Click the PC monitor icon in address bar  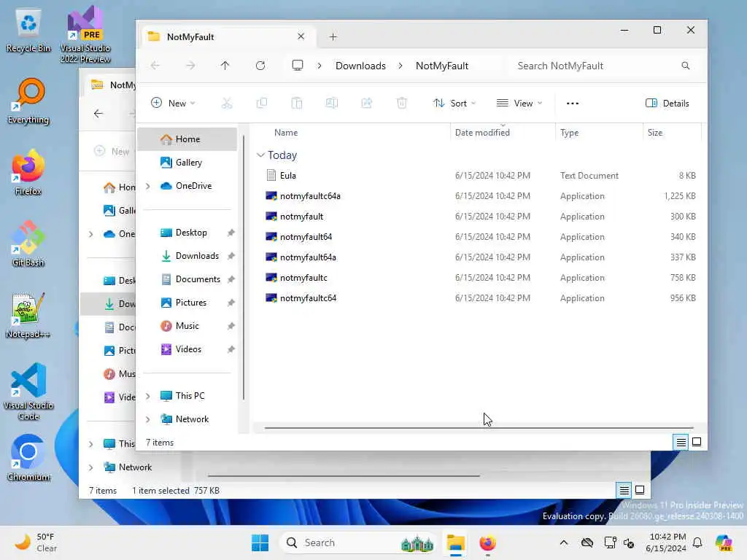coord(298,65)
